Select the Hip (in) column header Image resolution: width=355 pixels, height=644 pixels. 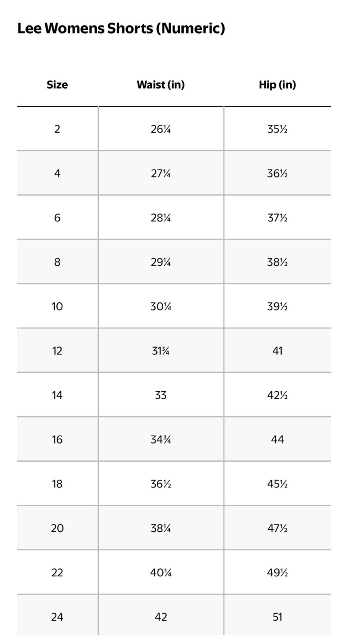(x=278, y=85)
